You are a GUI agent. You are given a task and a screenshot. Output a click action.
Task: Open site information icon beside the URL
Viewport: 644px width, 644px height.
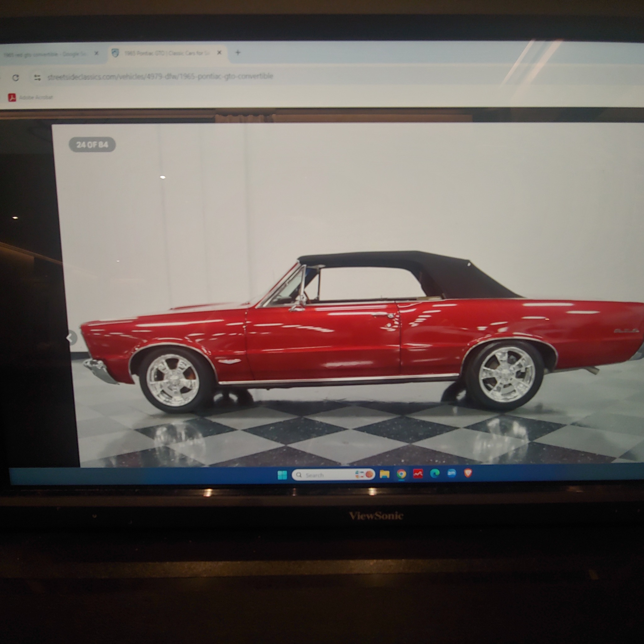[37, 78]
